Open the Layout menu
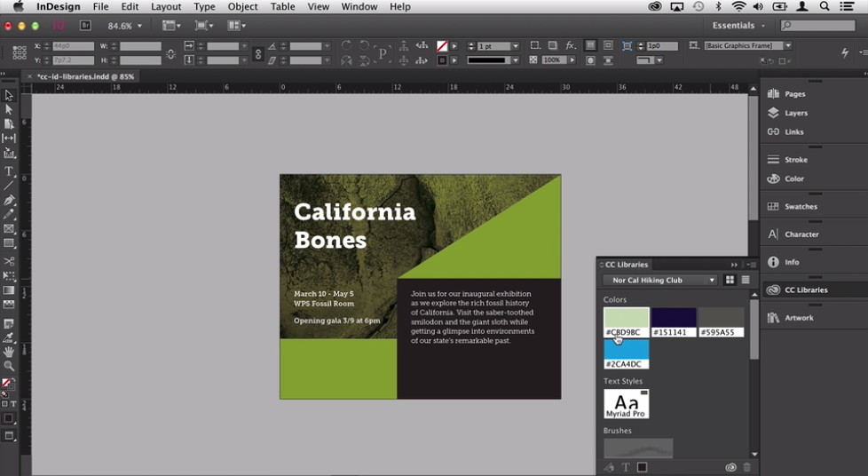868x476 pixels. pos(166,6)
